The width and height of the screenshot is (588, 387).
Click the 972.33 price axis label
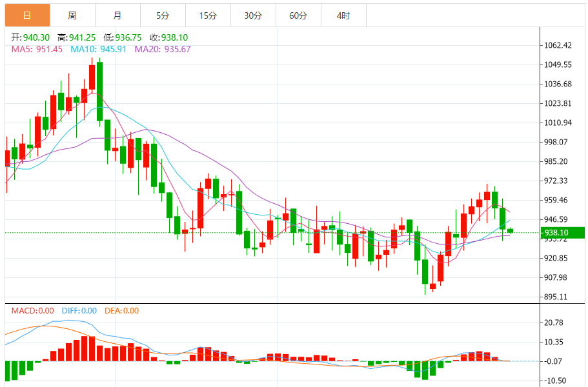tap(556, 181)
